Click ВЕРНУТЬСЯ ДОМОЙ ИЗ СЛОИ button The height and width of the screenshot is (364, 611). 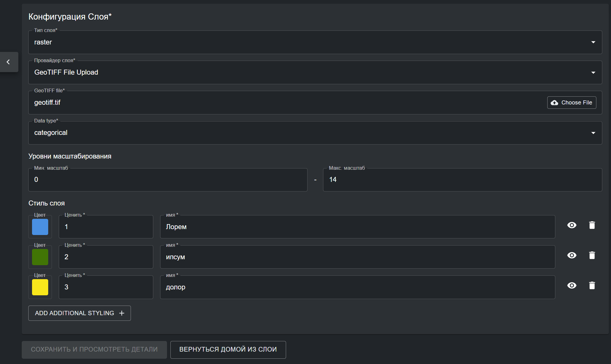228,349
